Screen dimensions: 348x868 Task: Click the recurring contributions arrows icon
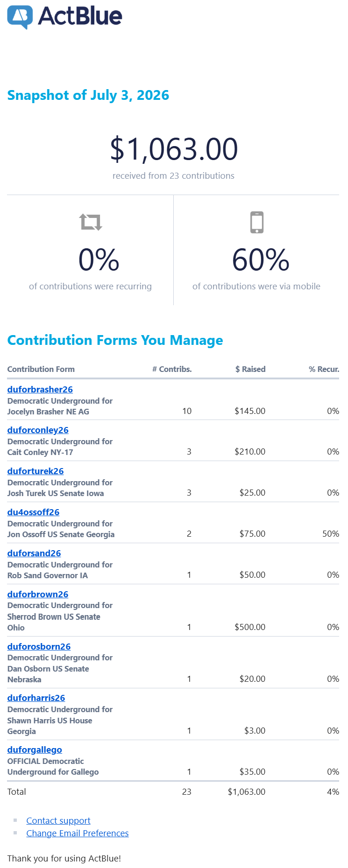(91, 222)
